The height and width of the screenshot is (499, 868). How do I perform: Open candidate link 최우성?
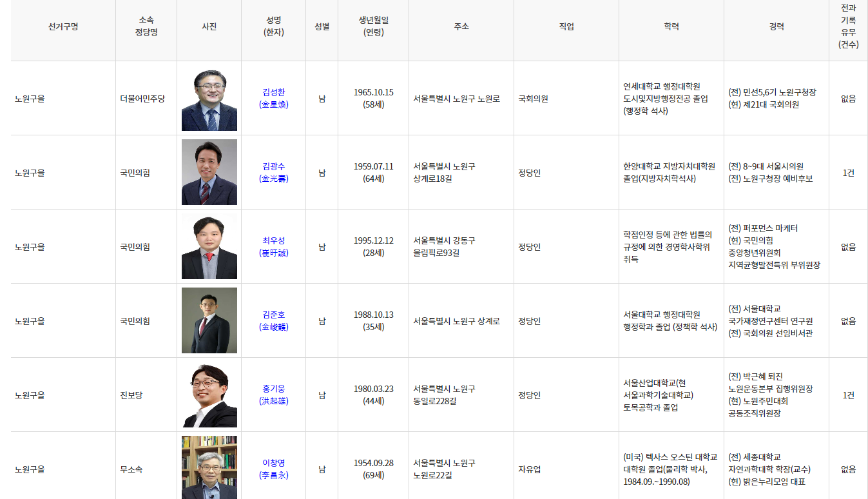coord(273,246)
